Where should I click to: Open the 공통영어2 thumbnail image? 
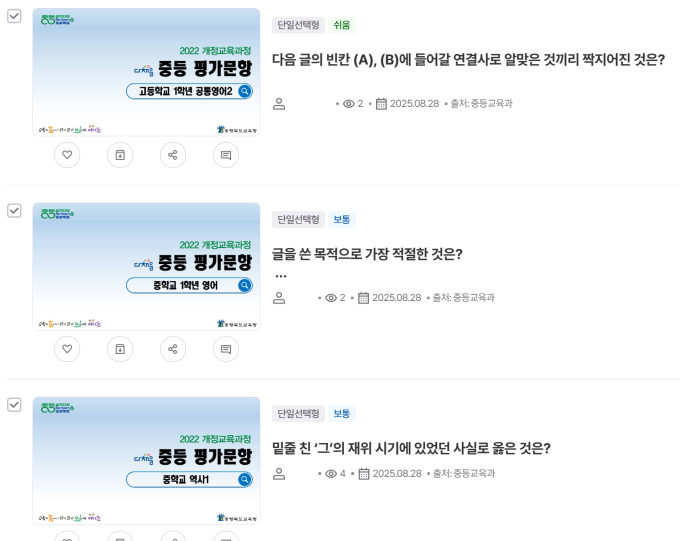147,72
